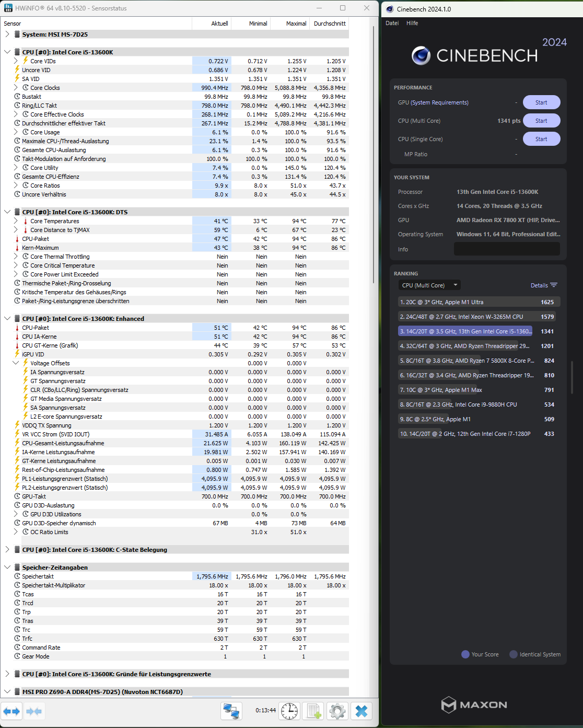The height and width of the screenshot is (728, 583).
Task: Click the Your Score legend indicator
Action: tap(465, 654)
